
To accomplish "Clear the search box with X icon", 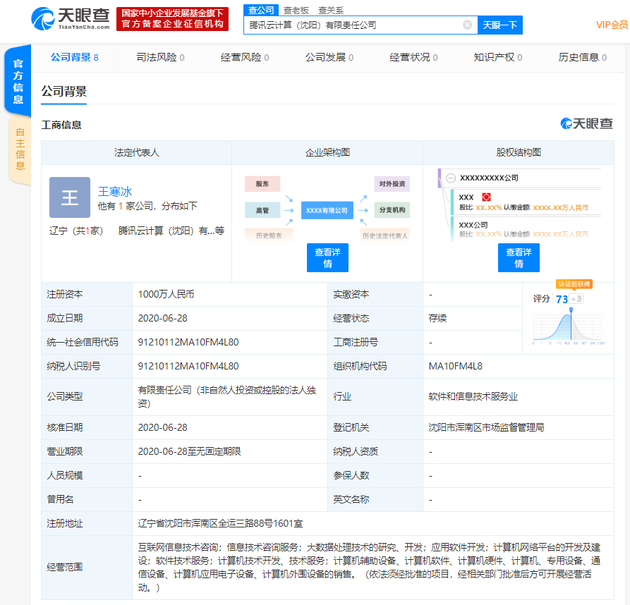I will (x=467, y=25).
